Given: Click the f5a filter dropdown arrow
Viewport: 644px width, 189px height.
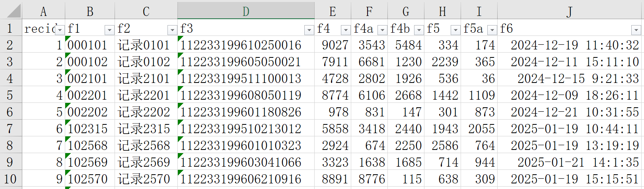Looking at the screenshot, I should click(492, 30).
